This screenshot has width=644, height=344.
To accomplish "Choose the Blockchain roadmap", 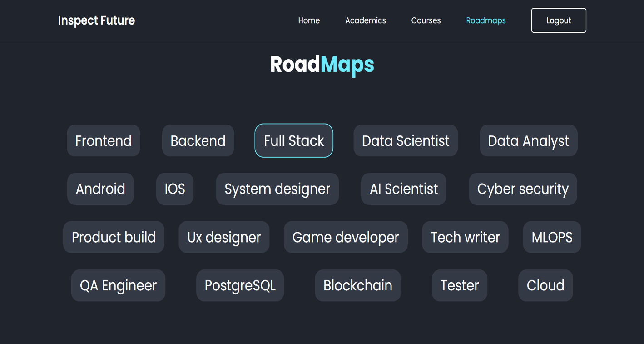I will (358, 285).
